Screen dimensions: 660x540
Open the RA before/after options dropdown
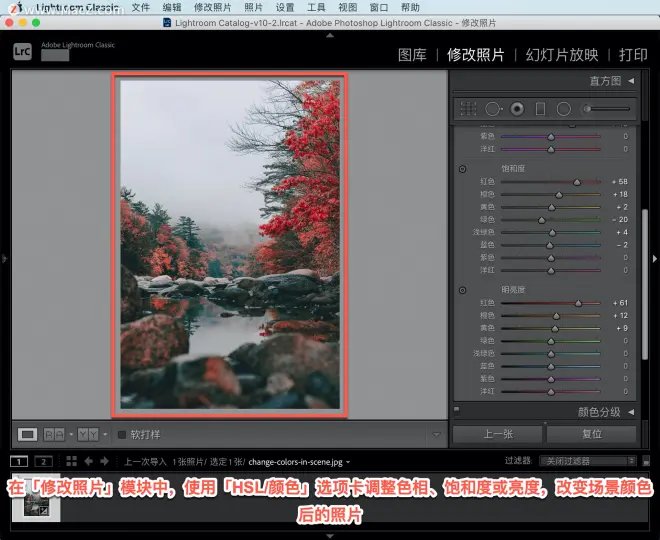71,434
